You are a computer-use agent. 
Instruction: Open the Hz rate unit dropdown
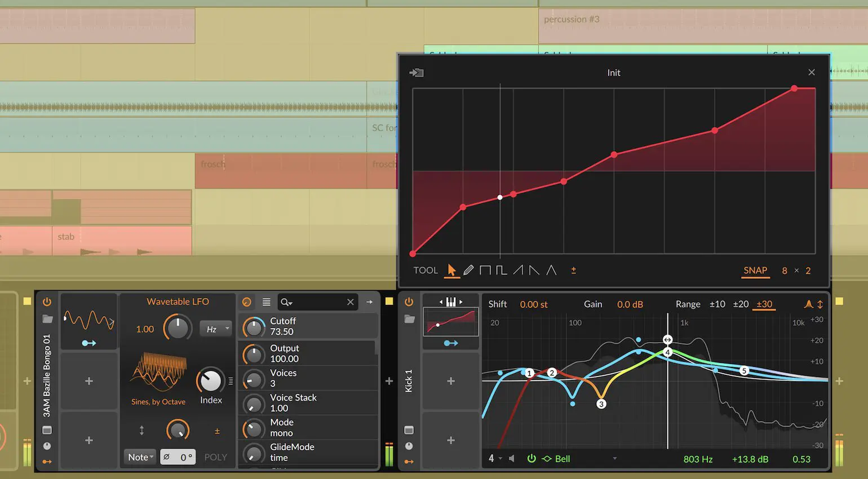pyautogui.click(x=216, y=329)
